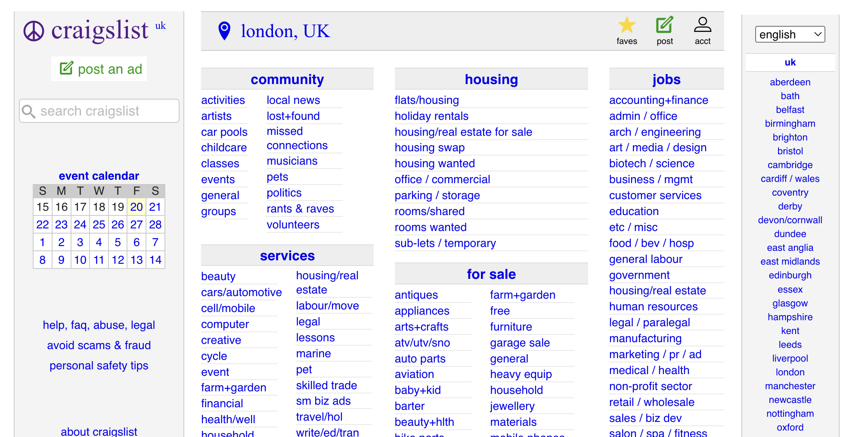Open the housing section header
Image resolution: width=868 pixels, height=437 pixels.
click(x=491, y=79)
